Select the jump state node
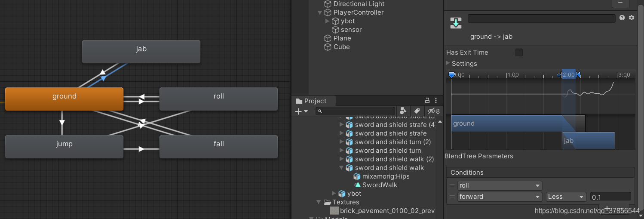The width and height of the screenshot is (644, 219). click(64, 146)
